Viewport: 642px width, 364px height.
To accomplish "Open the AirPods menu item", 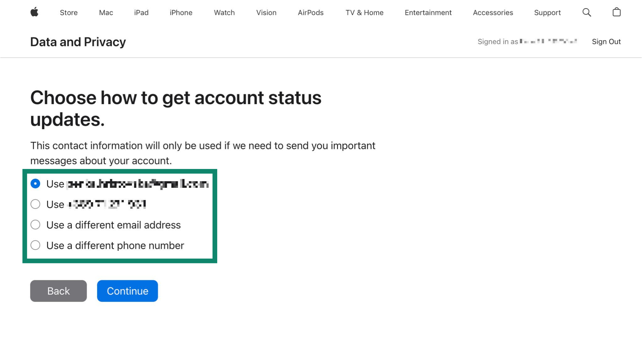I will [x=310, y=13].
